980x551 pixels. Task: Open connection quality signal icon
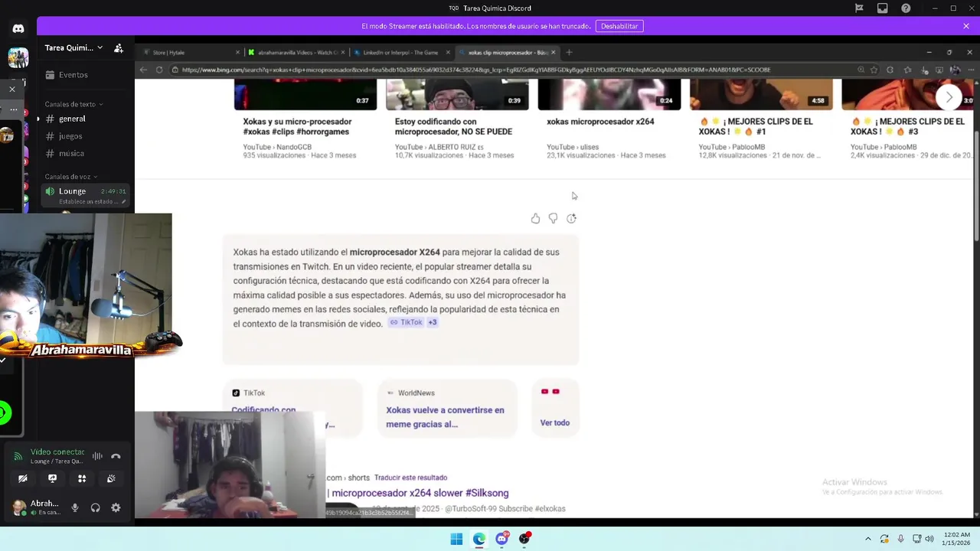18,456
